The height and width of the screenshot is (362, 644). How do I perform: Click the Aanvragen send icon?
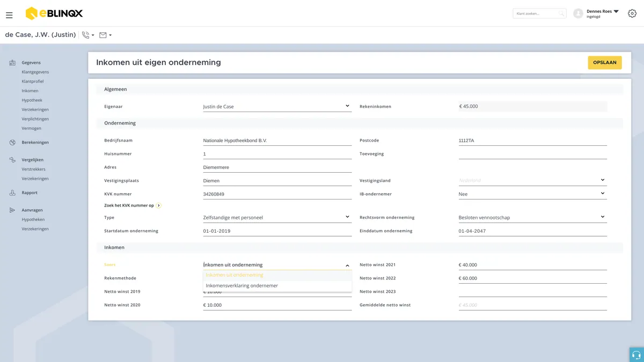12,210
